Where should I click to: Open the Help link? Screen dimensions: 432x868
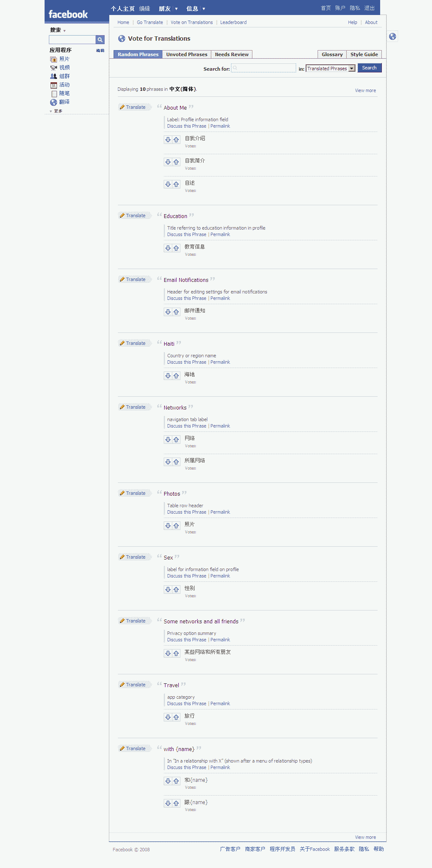(x=352, y=22)
